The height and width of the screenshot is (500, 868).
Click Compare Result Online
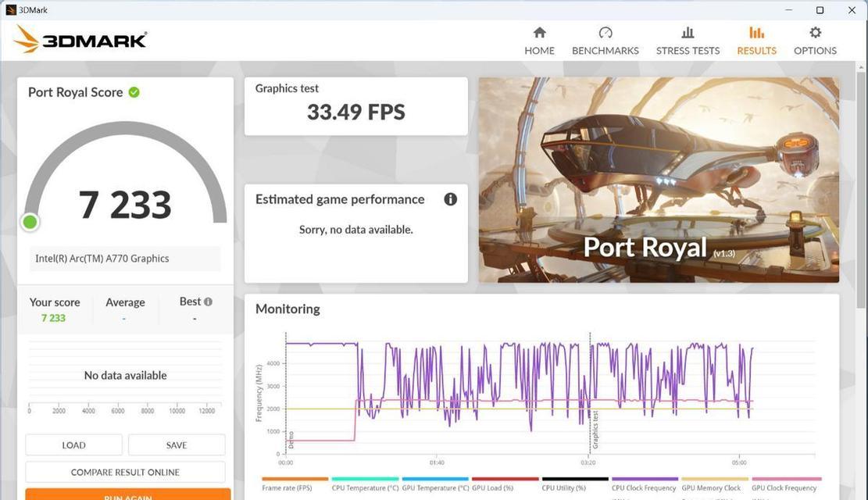tap(125, 473)
